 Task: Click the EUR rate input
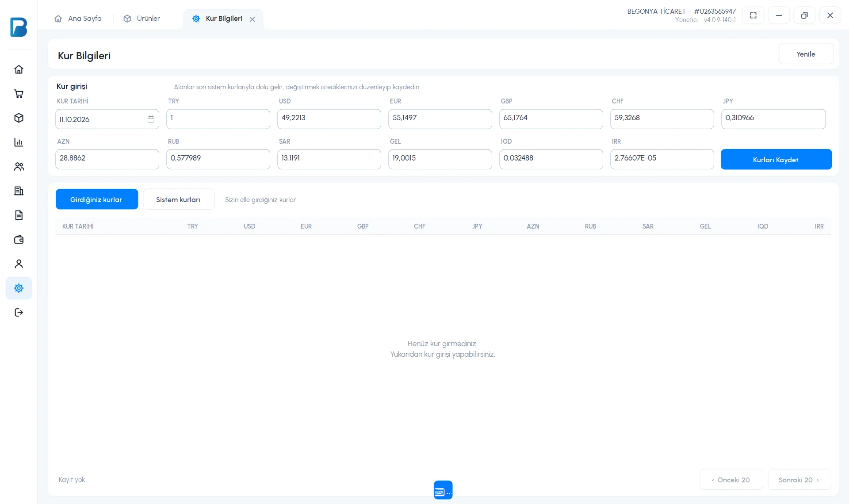(x=440, y=119)
